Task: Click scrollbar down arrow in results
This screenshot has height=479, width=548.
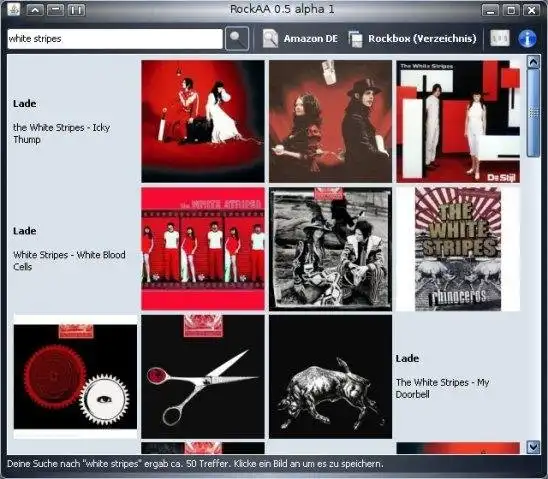Action: pos(533,447)
